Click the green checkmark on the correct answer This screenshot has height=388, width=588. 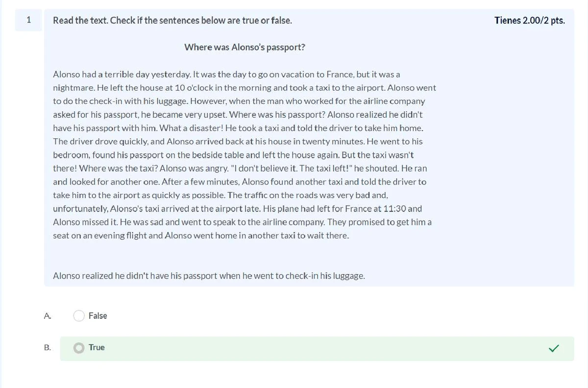[554, 348]
